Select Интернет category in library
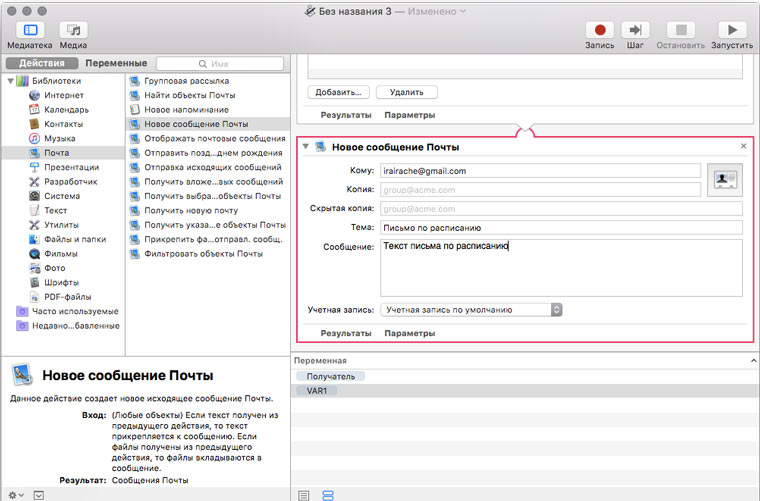The width and height of the screenshot is (760, 501). 63,95
